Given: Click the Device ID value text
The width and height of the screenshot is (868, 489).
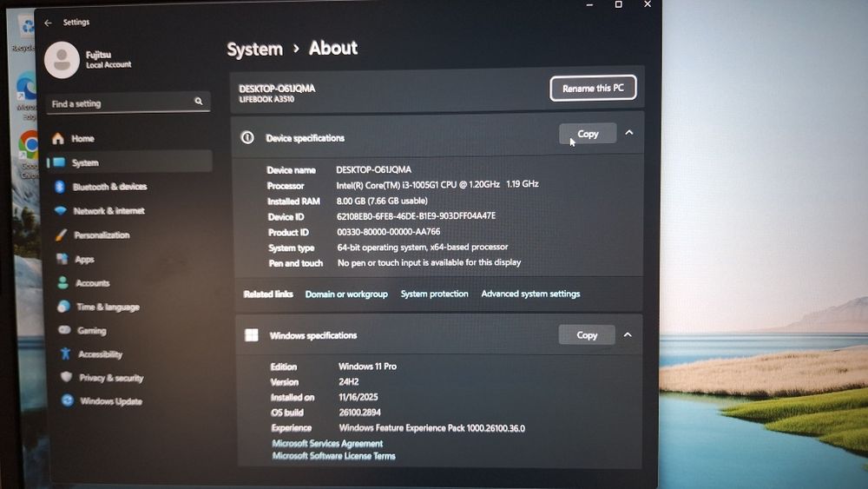Looking at the screenshot, I should (x=416, y=216).
